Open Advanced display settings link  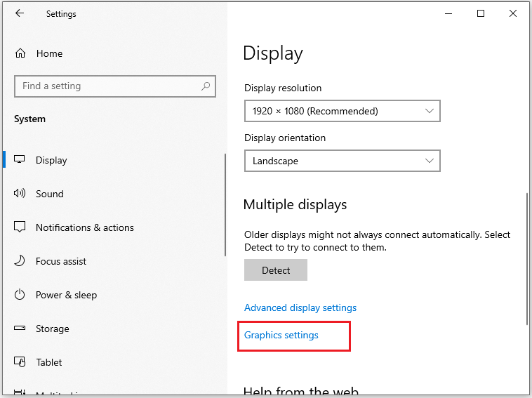(300, 307)
